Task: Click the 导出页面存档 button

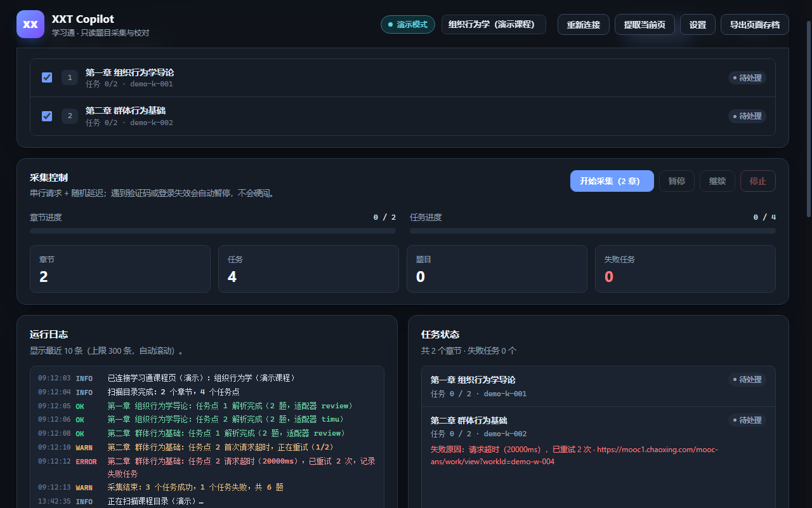Action: pos(755,25)
